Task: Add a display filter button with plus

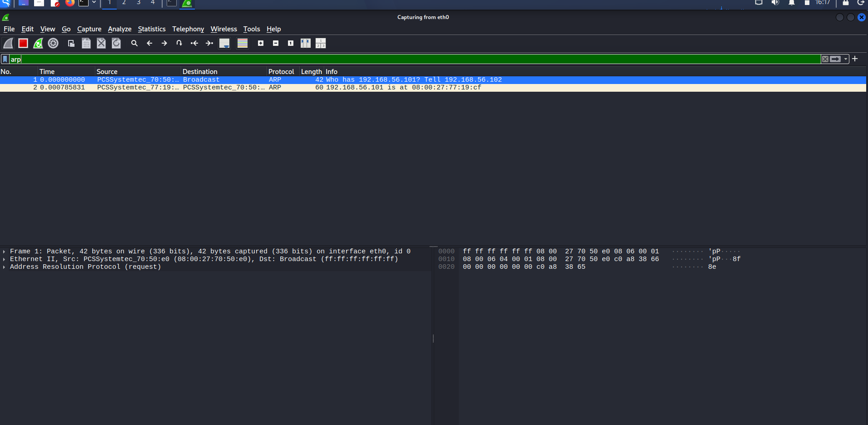Action: [855, 59]
